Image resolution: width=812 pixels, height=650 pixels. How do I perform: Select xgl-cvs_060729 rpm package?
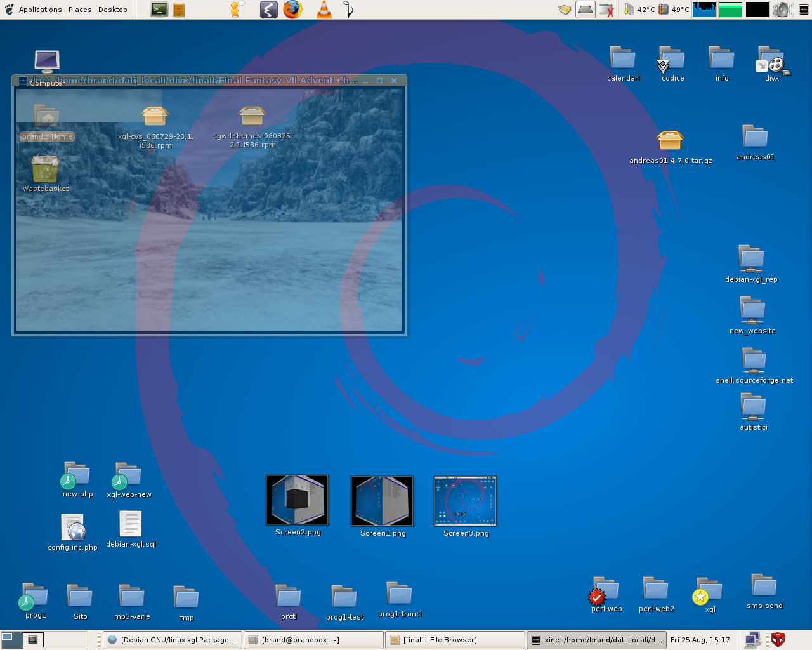pos(155,127)
